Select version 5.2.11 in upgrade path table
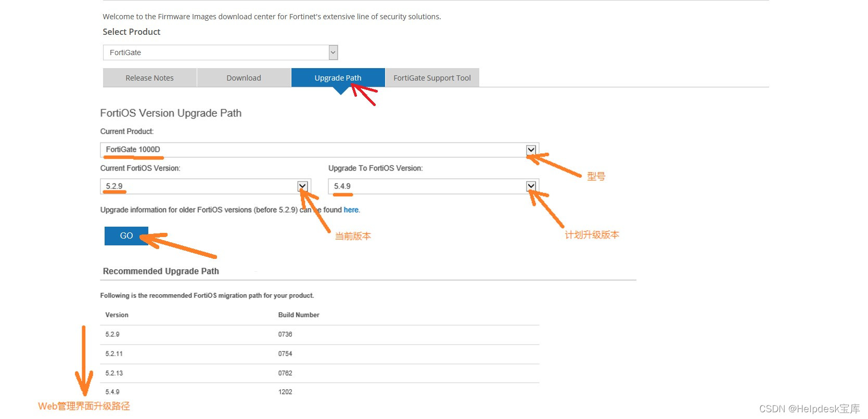868x419 pixels. 114,353
